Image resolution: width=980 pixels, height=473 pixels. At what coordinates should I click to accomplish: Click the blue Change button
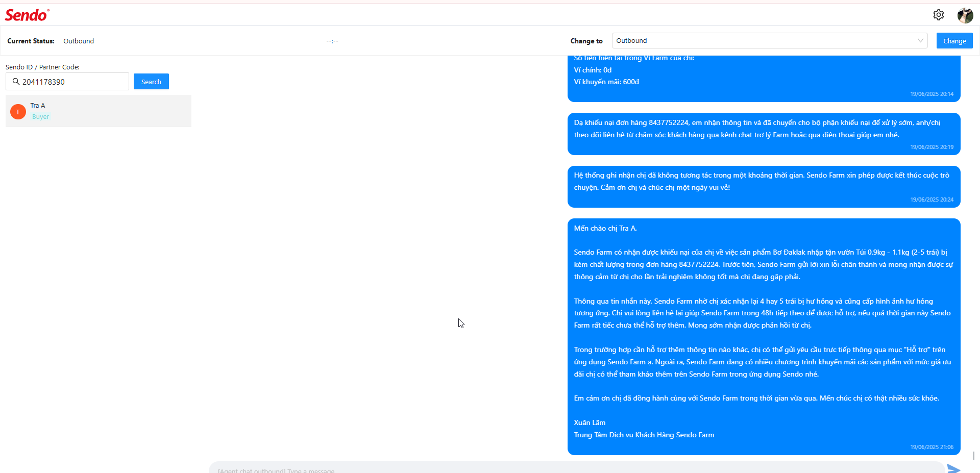pyautogui.click(x=954, y=41)
